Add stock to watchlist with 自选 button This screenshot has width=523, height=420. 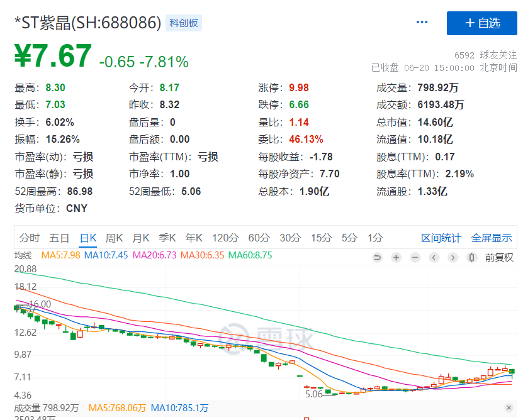click(x=482, y=23)
